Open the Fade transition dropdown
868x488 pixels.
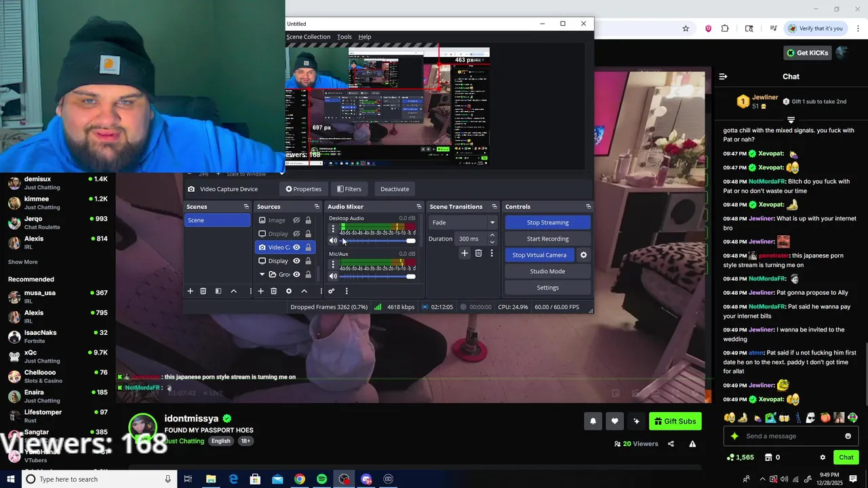pos(464,222)
